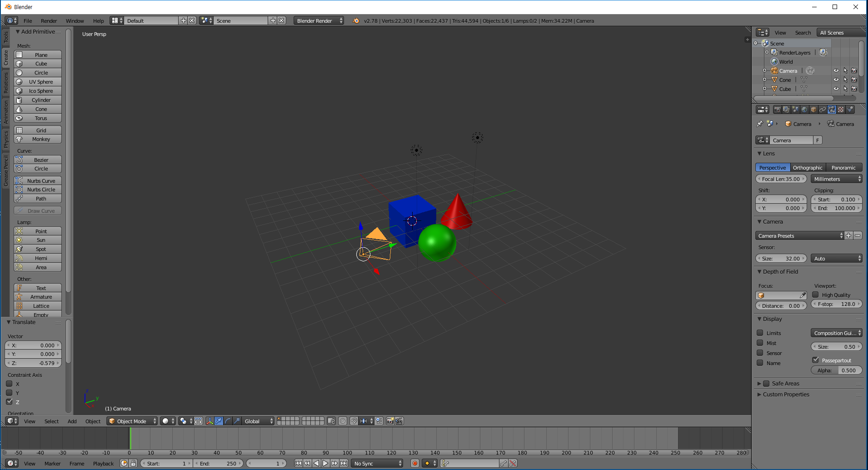868x470 pixels.
Task: Add a Monkey mesh primitive
Action: tap(38, 139)
